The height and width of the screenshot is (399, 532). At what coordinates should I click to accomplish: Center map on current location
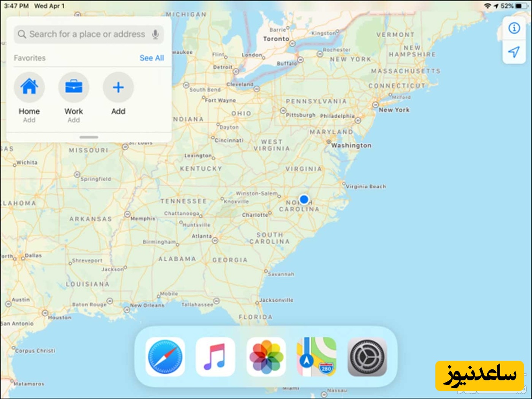point(514,53)
